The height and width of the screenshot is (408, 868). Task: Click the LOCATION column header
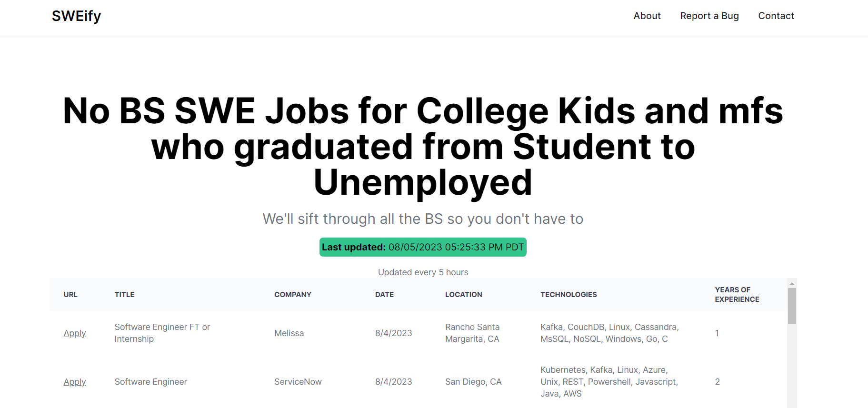tap(464, 295)
